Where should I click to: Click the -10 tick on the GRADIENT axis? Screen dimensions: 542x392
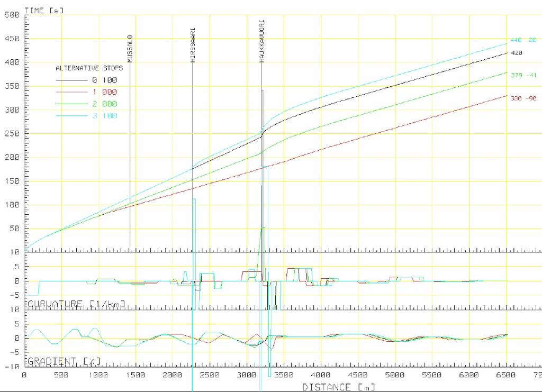click(12, 367)
